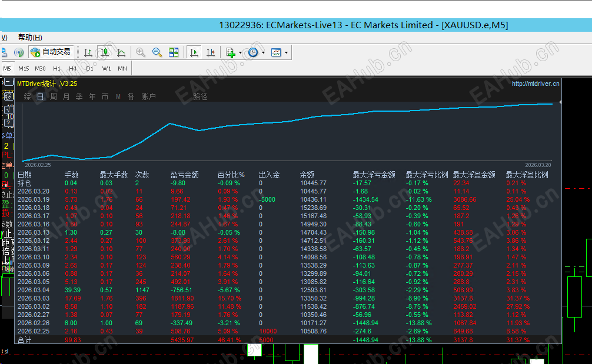Click the 百分比% column header
The width and height of the screenshot is (592, 364).
point(231,175)
